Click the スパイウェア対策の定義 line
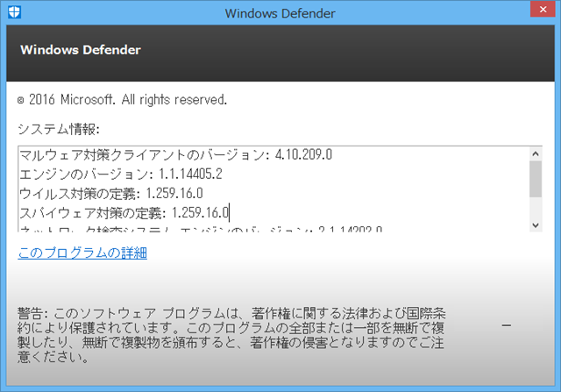The height and width of the screenshot is (392, 561). (124, 212)
